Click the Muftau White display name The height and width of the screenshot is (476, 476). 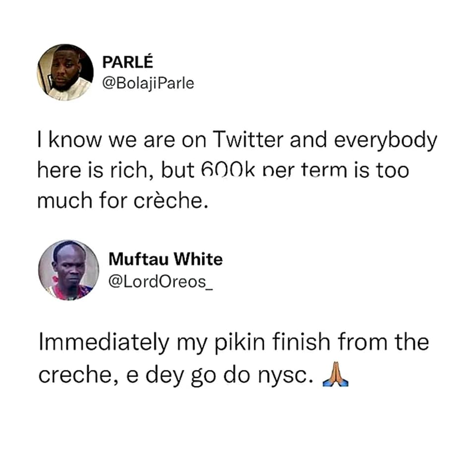[166, 259]
